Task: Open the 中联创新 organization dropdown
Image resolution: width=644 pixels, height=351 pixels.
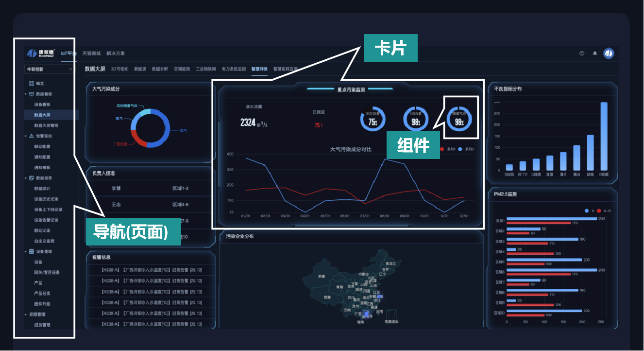Action: click(x=49, y=69)
